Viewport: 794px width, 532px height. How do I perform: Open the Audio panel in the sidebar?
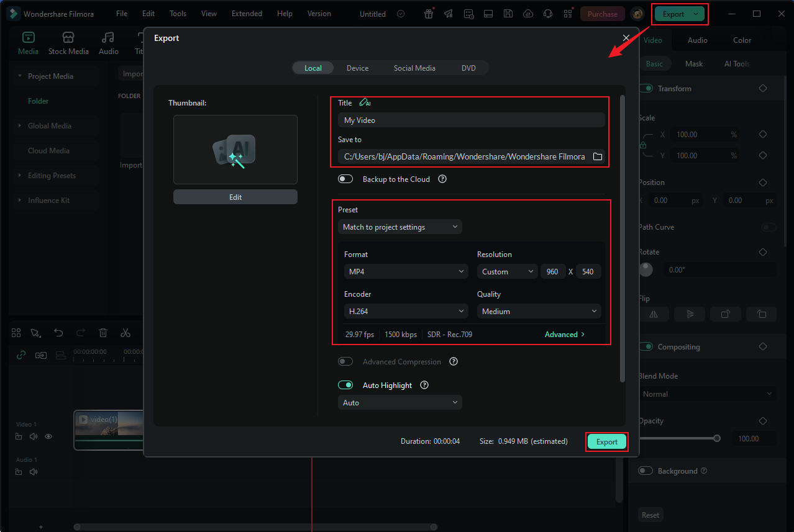coord(108,43)
